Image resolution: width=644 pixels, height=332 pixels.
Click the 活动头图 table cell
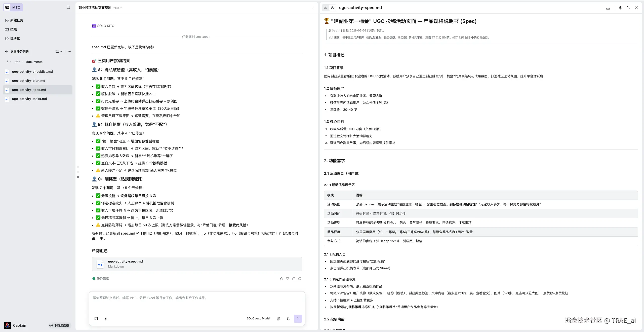(338, 204)
